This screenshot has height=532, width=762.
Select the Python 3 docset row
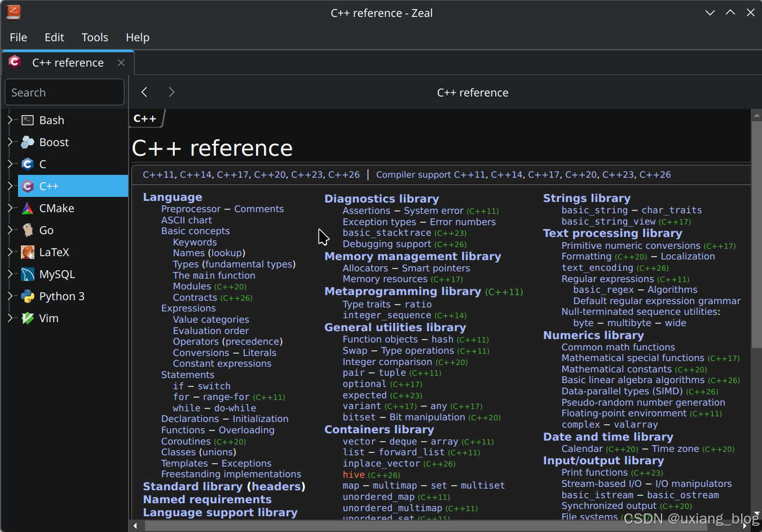(x=73, y=296)
